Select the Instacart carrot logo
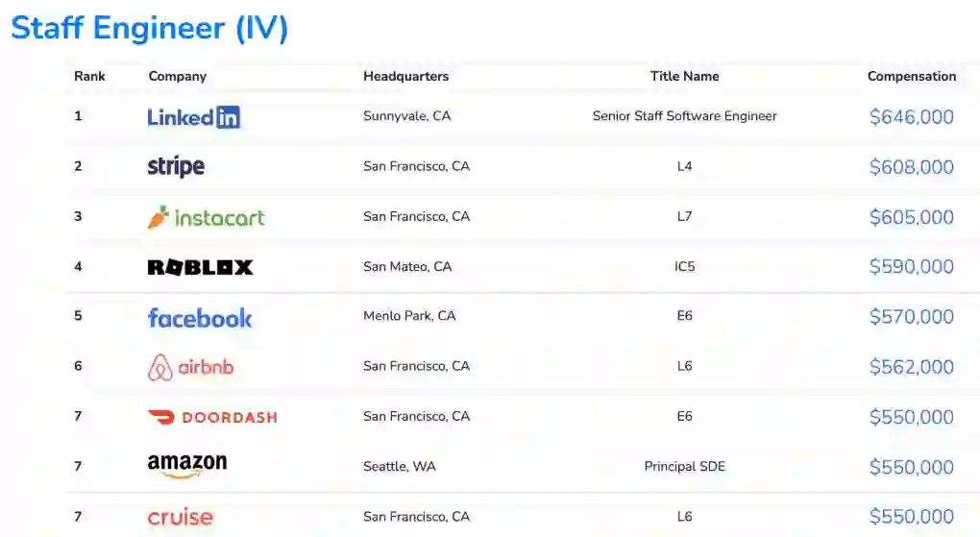Image resolution: width=980 pixels, height=537 pixels. tap(206, 217)
